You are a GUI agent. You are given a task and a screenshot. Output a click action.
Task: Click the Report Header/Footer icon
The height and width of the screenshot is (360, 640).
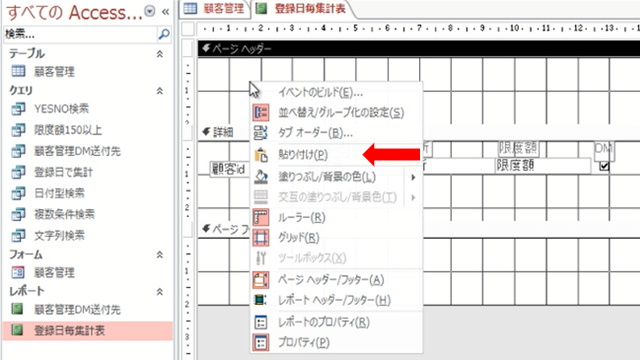coord(261,300)
